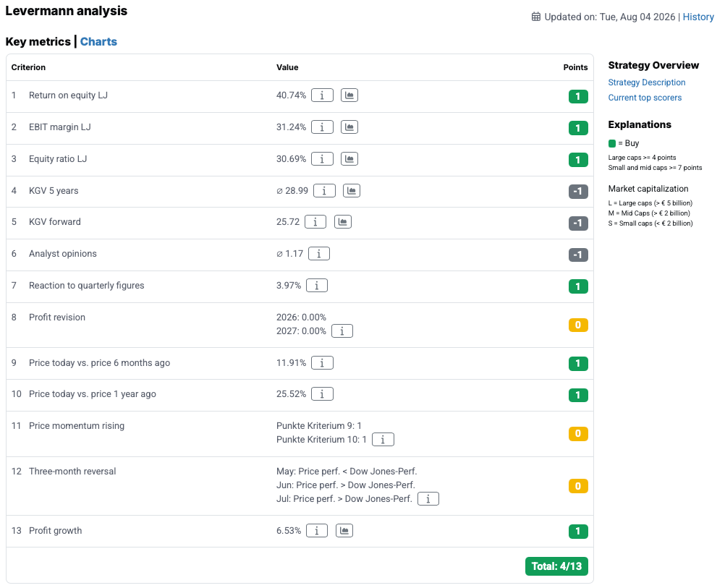Open Strategy Description link
Screen dimensions: 725x588
click(x=646, y=82)
